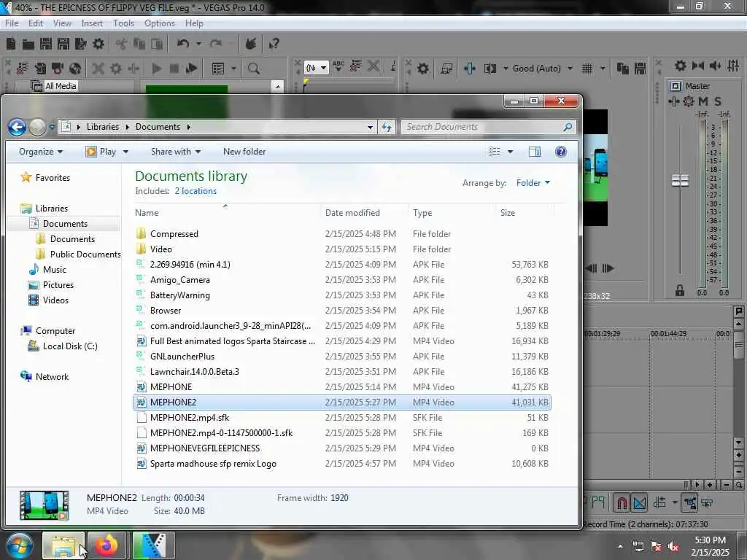Toggle the Explorer preview pane button
The image size is (747, 560).
tap(535, 152)
